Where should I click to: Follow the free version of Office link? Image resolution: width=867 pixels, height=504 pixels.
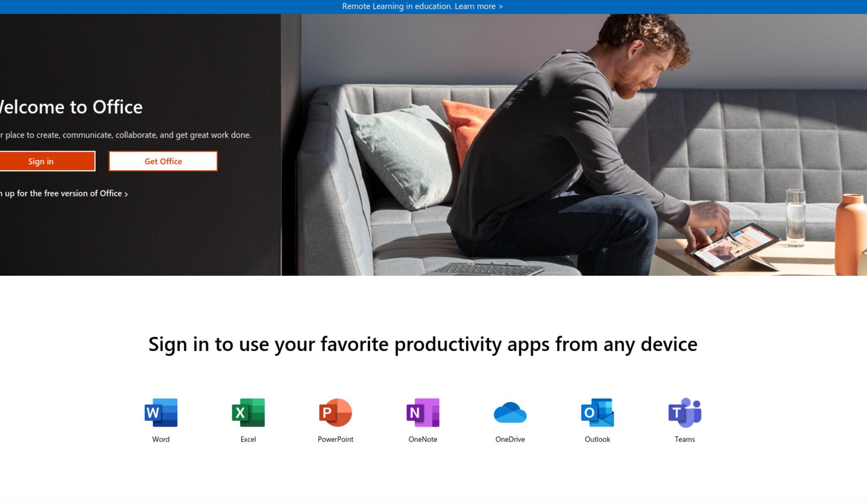click(x=64, y=193)
